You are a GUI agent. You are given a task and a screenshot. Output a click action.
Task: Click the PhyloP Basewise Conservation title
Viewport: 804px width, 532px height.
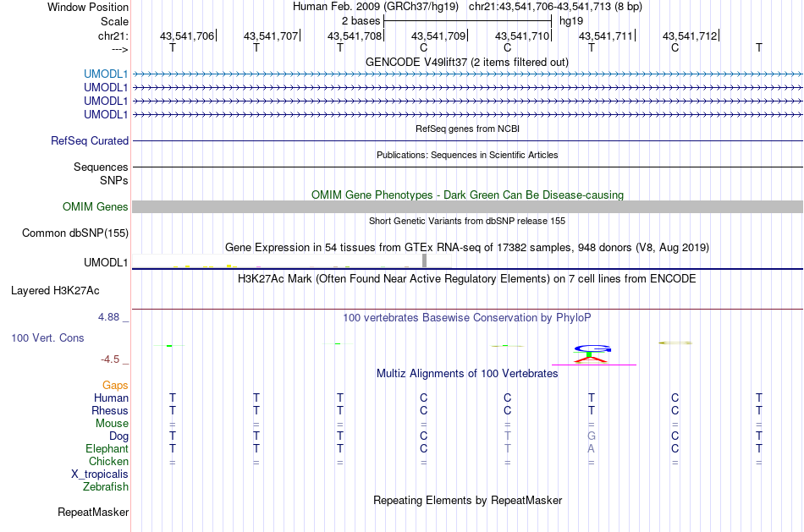click(467, 318)
